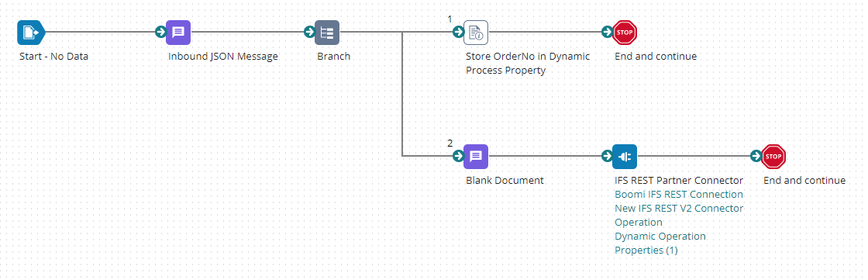Open Dynamic Operation Properties (1) link

tap(660, 243)
